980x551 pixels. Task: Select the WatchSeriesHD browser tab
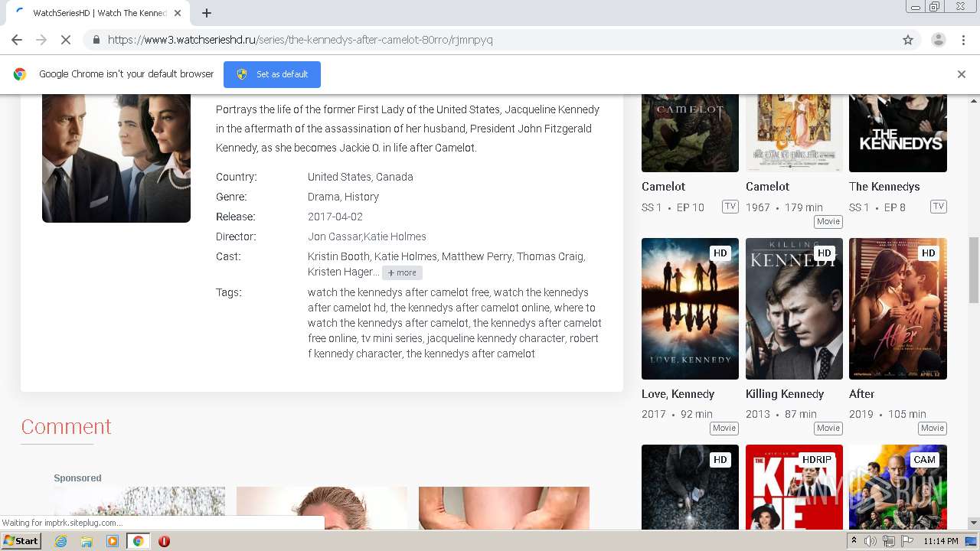tap(97, 13)
